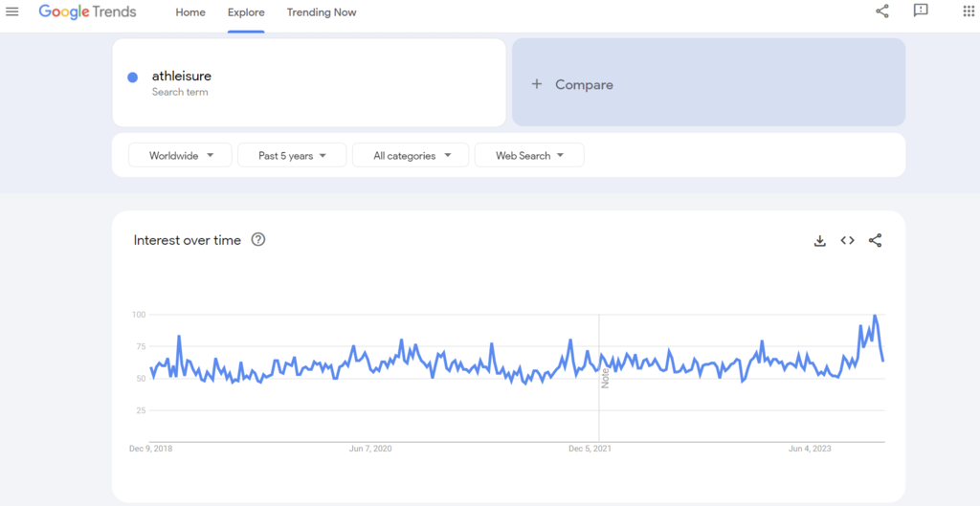Expand the All categories dropdown
Image resolution: width=980 pixels, height=506 pixels.
click(x=411, y=156)
